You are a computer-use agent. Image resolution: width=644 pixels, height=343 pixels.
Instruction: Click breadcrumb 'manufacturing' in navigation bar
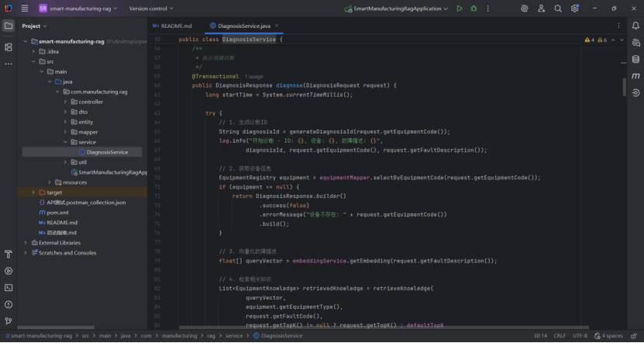tap(180, 335)
